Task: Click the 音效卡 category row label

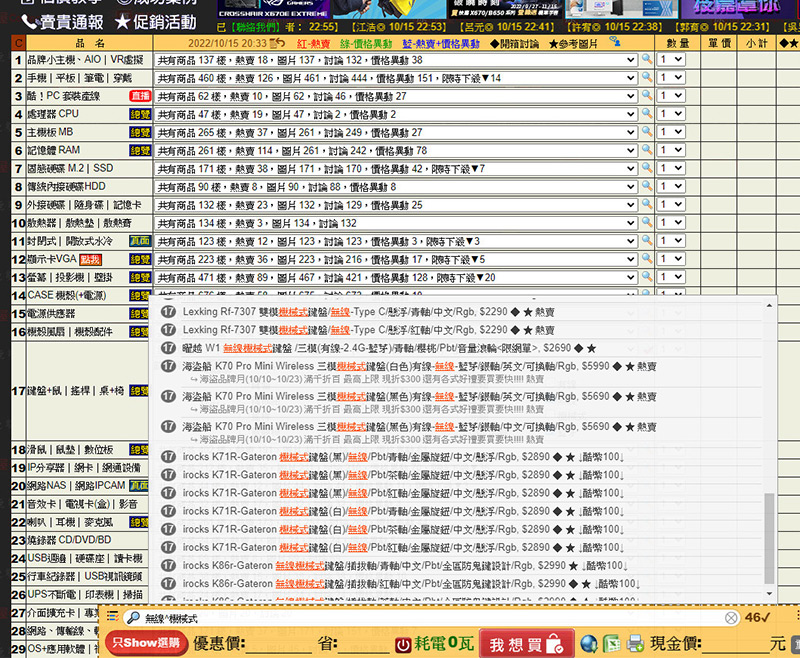Action: tap(82, 504)
